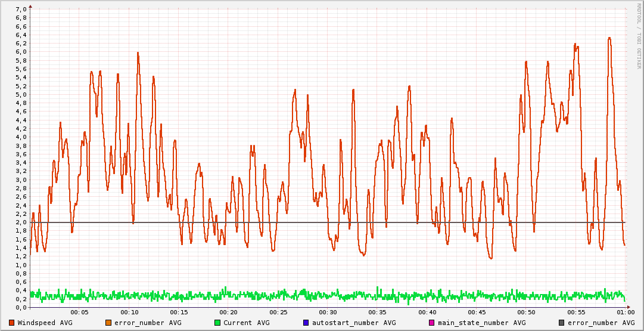Viewport: 644px width, 331px height.
Task: Click the green Current AVG legend swatch
Action: click(217, 323)
